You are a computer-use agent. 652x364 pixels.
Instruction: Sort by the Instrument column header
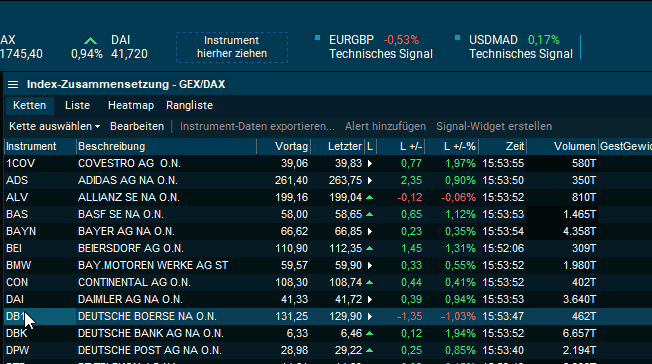pos(40,146)
